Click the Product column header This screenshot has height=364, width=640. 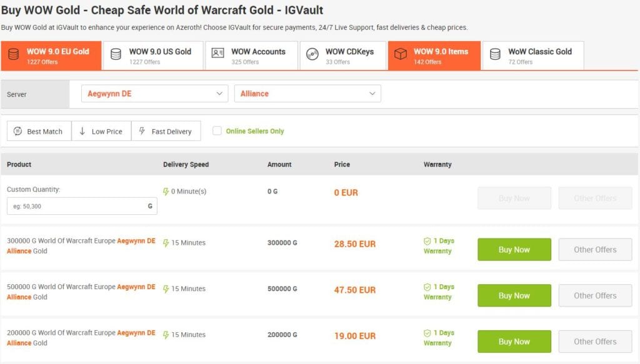click(19, 164)
